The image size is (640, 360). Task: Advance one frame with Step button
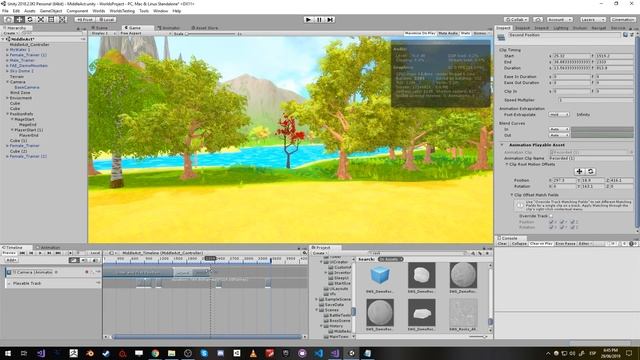tap(330, 19)
